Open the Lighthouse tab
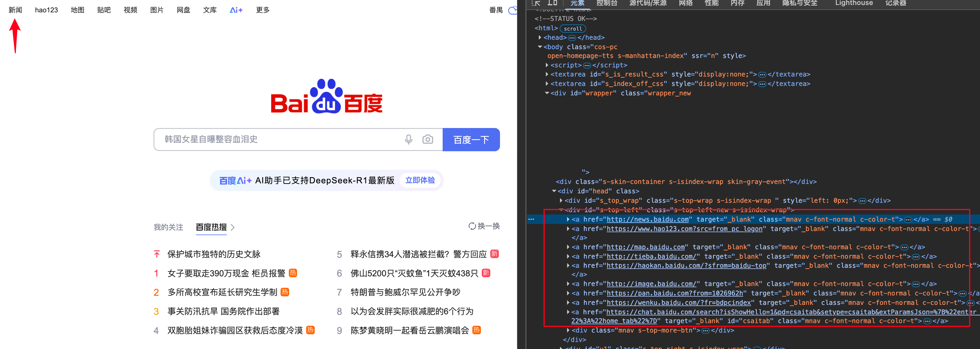The width and height of the screenshot is (980, 349). tap(854, 4)
